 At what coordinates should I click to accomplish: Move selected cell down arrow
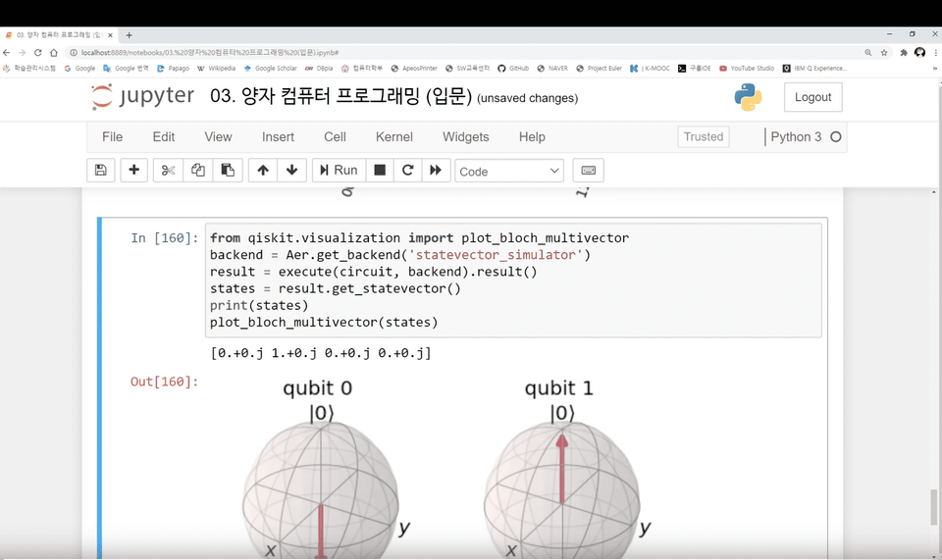pyautogui.click(x=292, y=171)
